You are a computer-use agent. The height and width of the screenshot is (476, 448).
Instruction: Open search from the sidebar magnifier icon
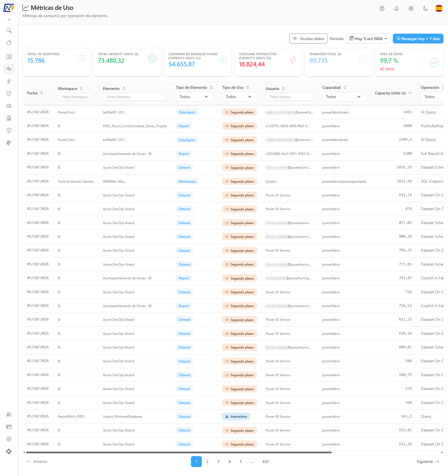point(9,30)
